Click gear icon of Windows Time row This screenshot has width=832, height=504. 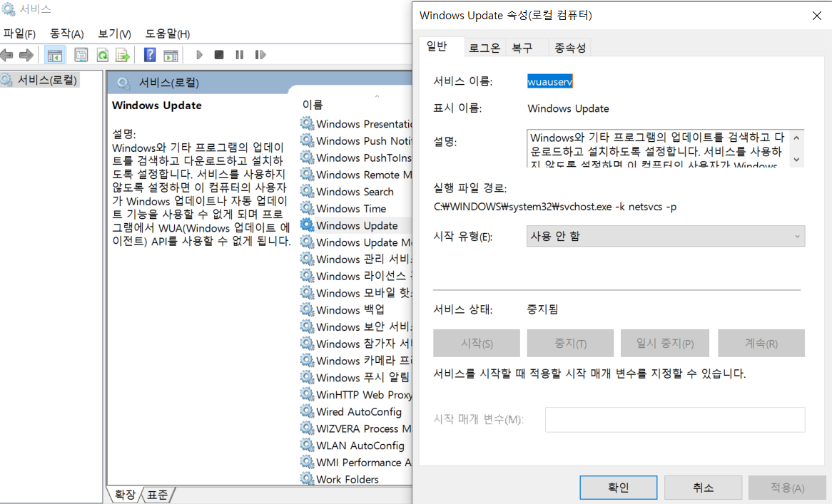(307, 207)
